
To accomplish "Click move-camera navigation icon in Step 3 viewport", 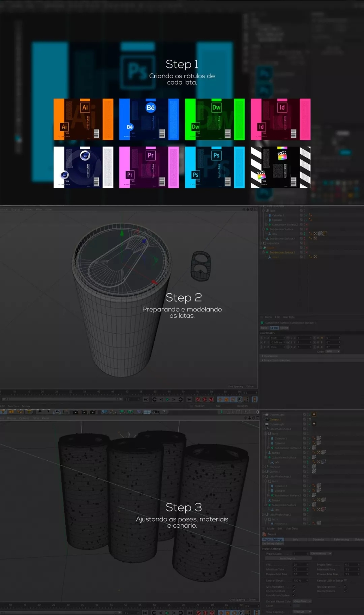I will [245, 418].
